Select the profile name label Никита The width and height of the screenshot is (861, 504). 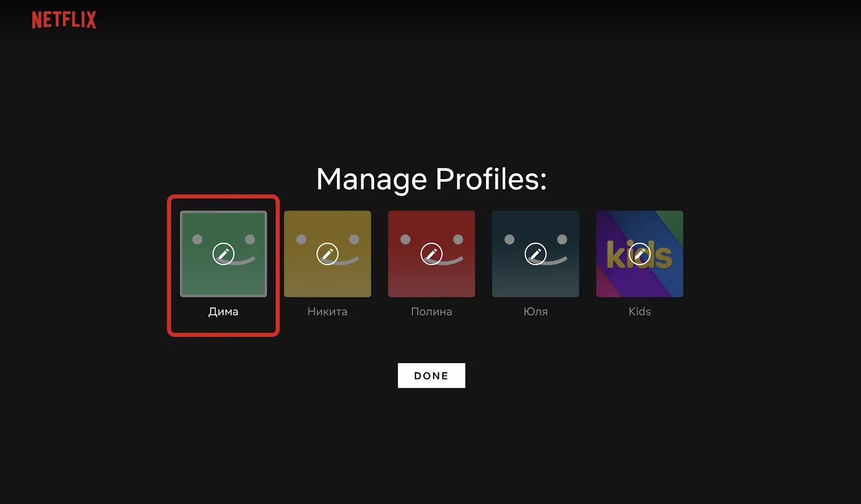[327, 311]
